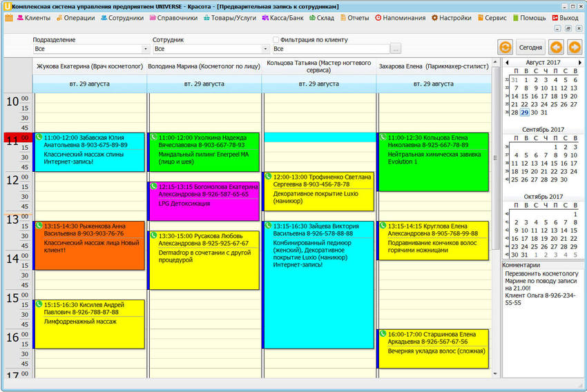
Task: Open the Напоминания menu
Action: click(x=400, y=18)
